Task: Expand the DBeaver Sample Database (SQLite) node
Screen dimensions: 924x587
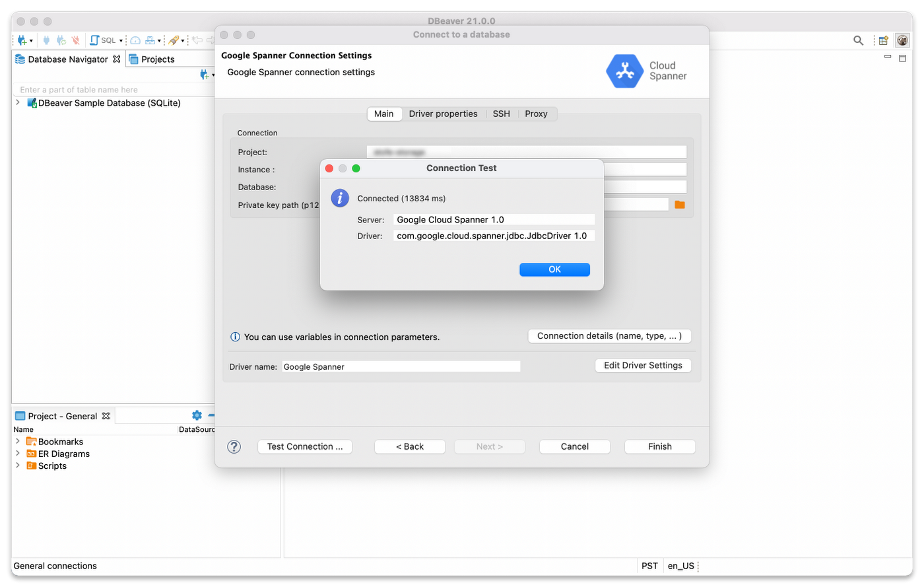Action: [x=18, y=103]
